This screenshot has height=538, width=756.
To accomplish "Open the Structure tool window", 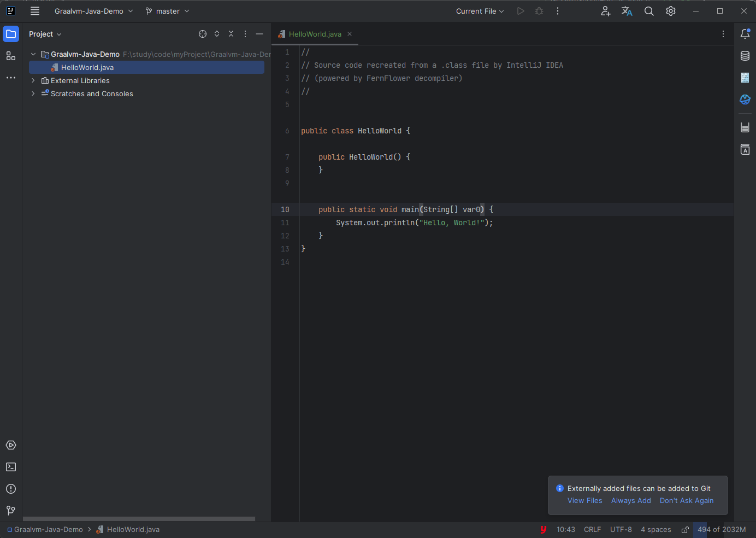I will 11,56.
